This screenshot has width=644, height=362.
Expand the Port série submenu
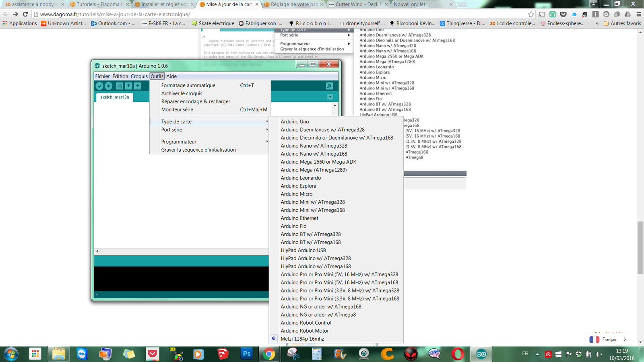click(209, 130)
